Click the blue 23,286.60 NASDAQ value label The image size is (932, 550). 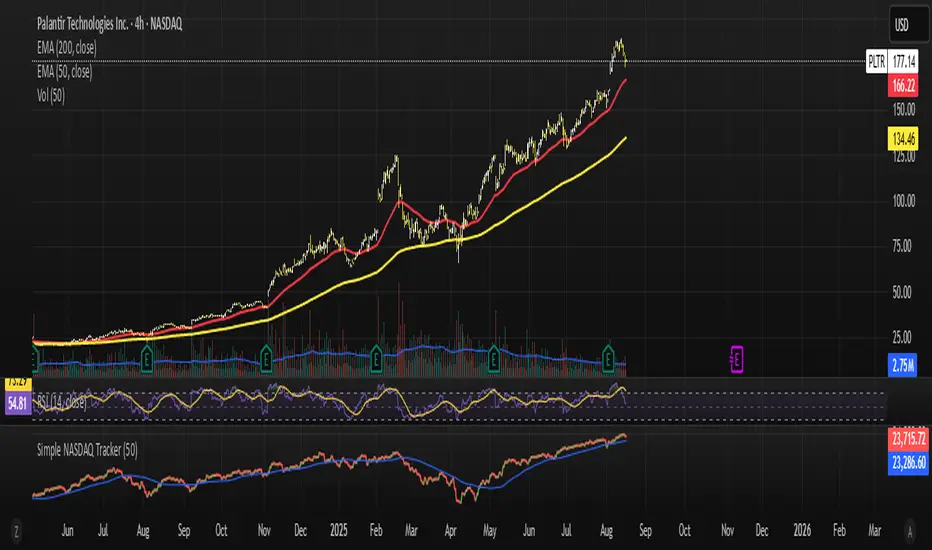[x=908, y=462]
